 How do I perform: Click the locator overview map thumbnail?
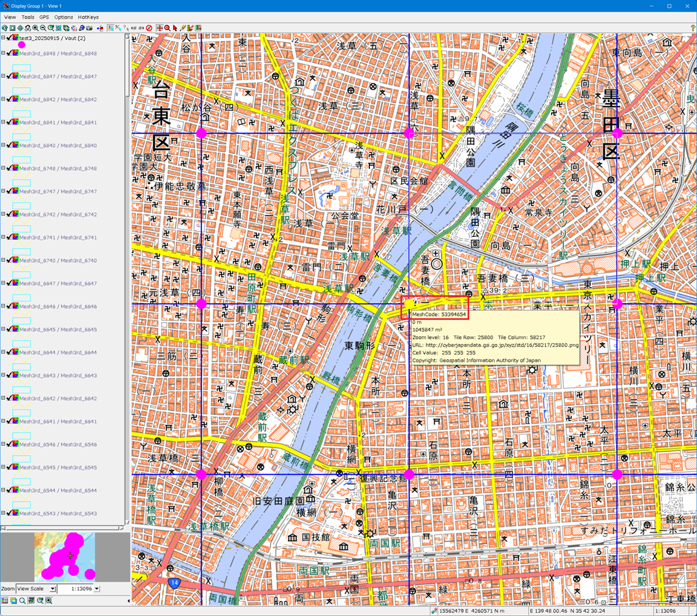[x=64, y=557]
